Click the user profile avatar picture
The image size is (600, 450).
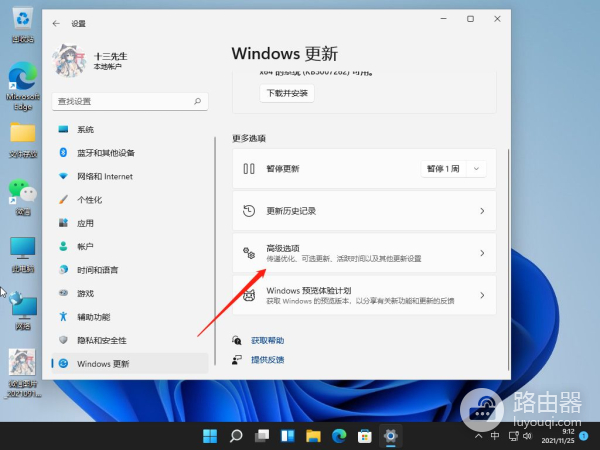[69, 60]
